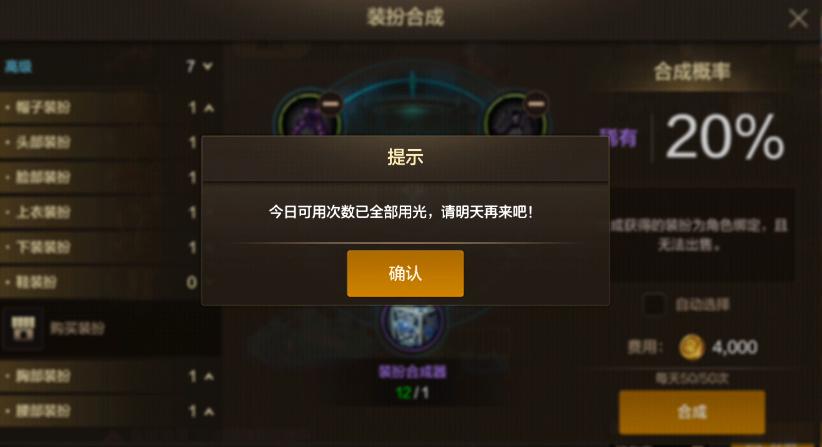This screenshot has height=447, width=822.
Task: Select the right avatar material slot
Action: [514, 116]
